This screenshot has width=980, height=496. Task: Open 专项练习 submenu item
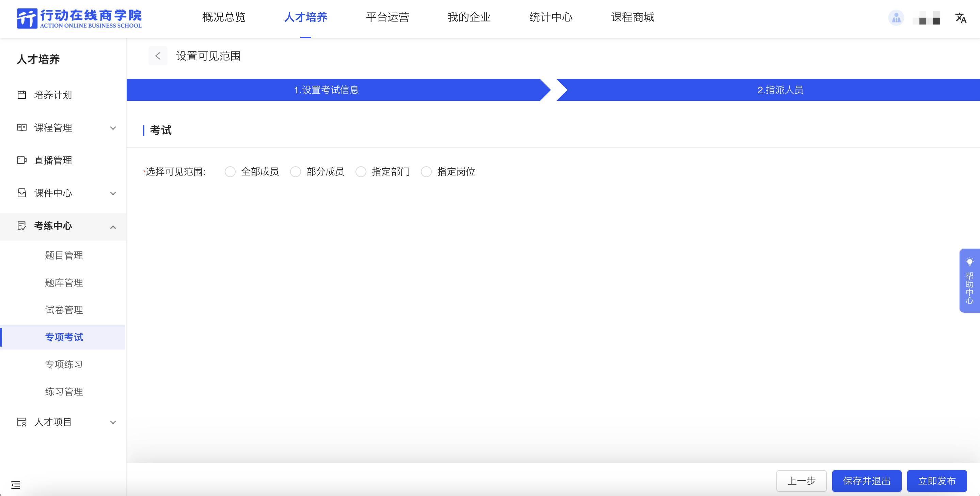pyautogui.click(x=64, y=364)
